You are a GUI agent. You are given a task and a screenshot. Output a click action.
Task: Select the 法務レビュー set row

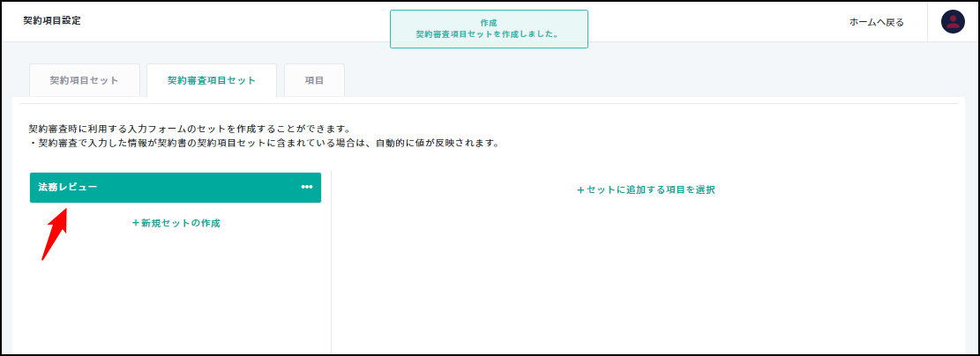click(176, 188)
